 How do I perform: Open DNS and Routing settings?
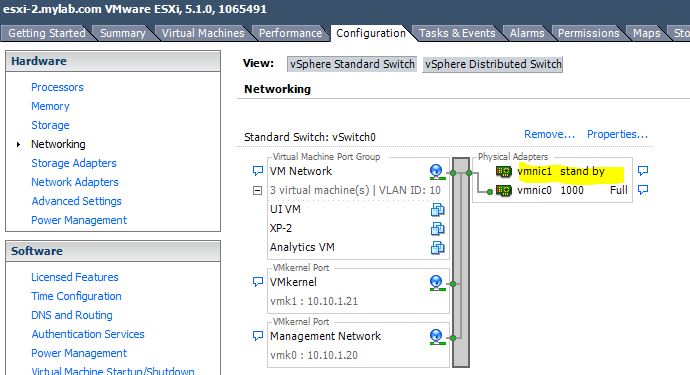72,315
